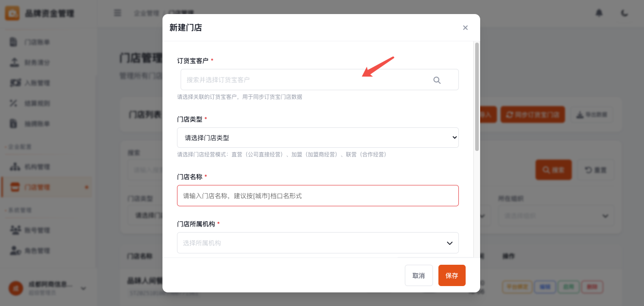Viewport: 644px width, 306px height.
Task: Go to 角色管理 in the sidebar
Action: tap(36, 251)
